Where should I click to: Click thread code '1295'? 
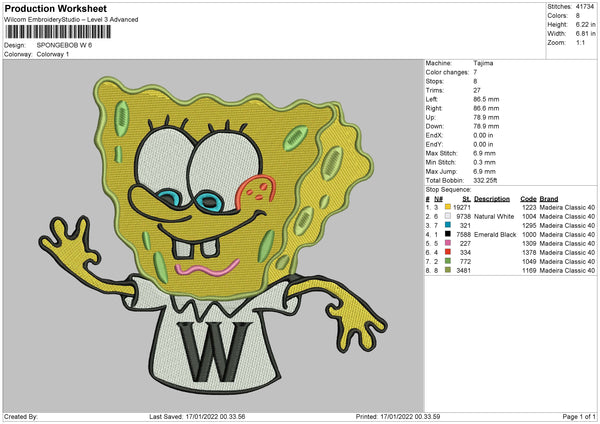click(529, 225)
